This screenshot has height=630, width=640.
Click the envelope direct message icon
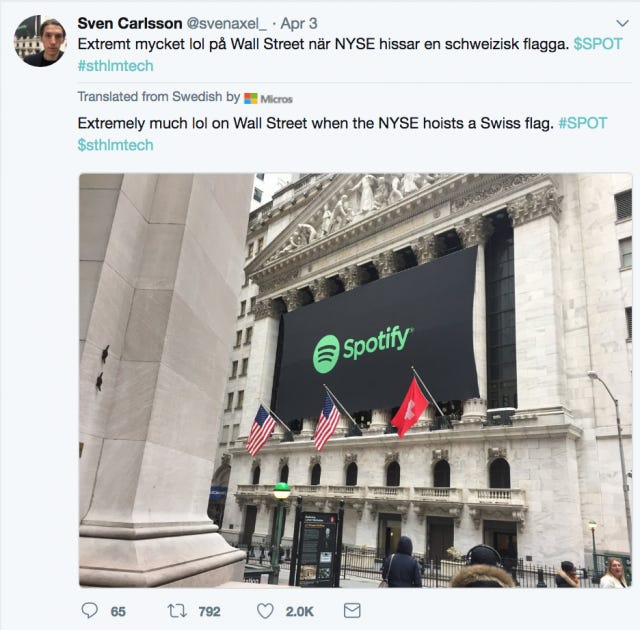tap(352, 611)
